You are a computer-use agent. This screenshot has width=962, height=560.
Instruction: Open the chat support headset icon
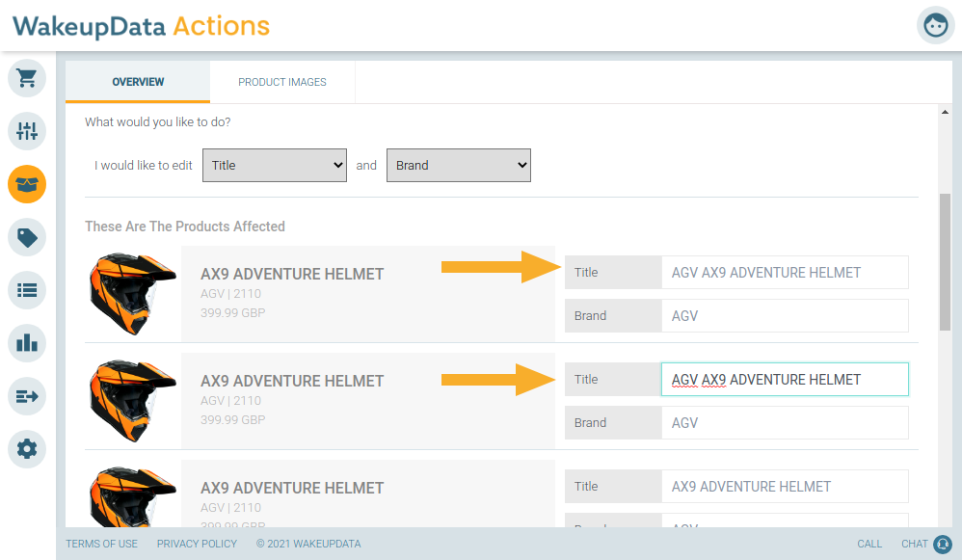coord(943,544)
